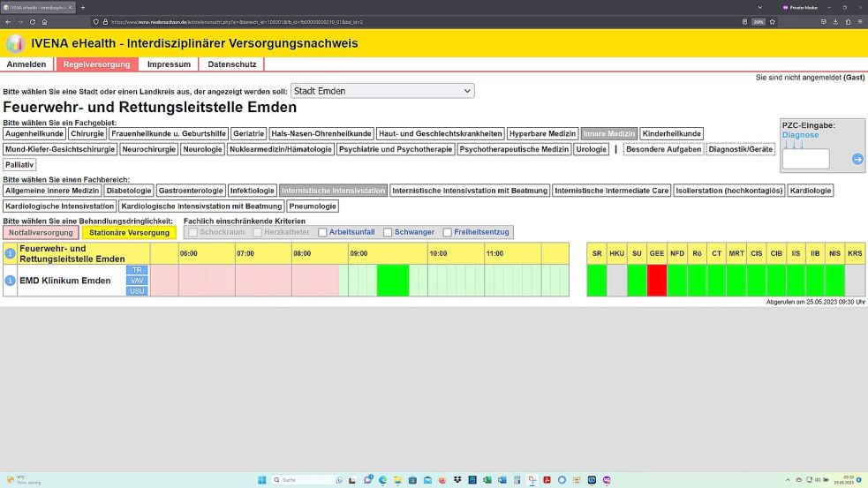Go back with browser back arrow
Screen dimensions: 868x488
[x=8, y=22]
